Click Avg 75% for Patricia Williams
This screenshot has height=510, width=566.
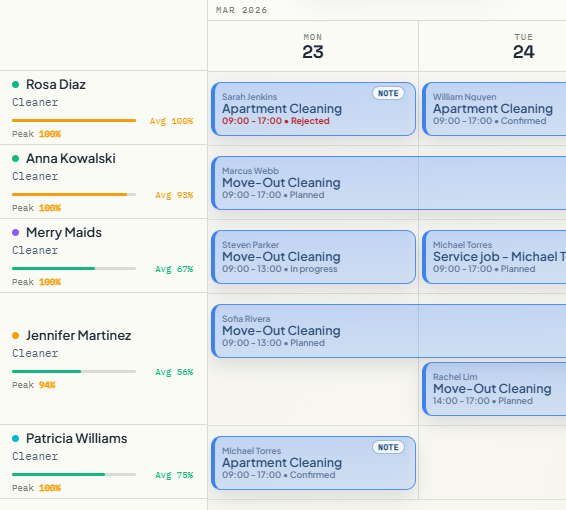click(x=174, y=475)
